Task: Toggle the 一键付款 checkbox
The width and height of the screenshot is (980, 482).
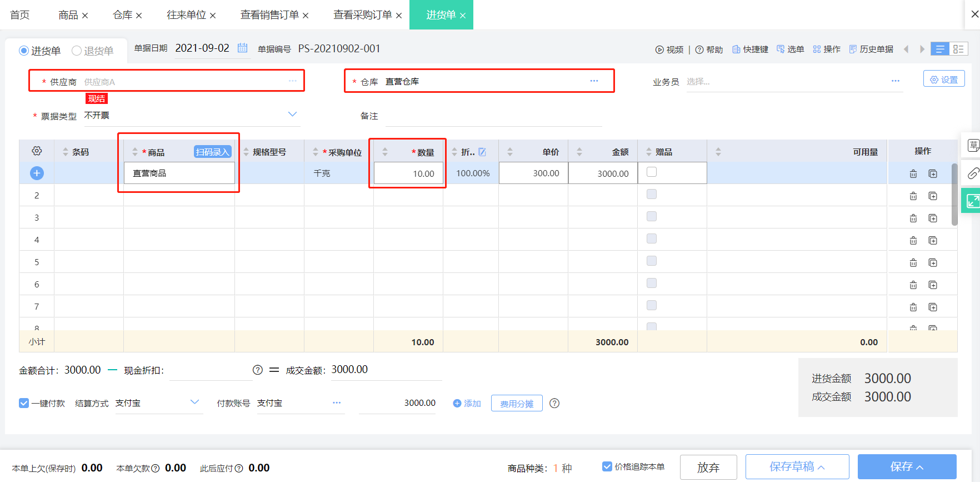Action: 24,403
